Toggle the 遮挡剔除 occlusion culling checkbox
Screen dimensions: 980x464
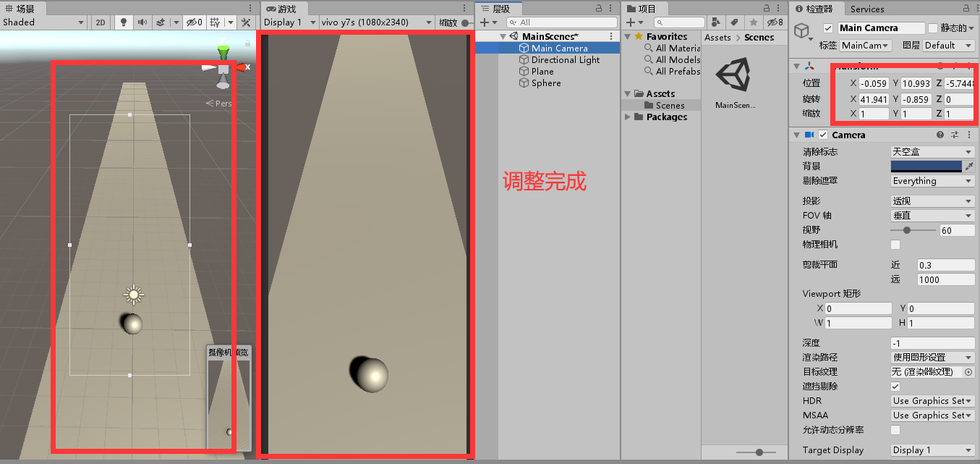click(x=895, y=387)
